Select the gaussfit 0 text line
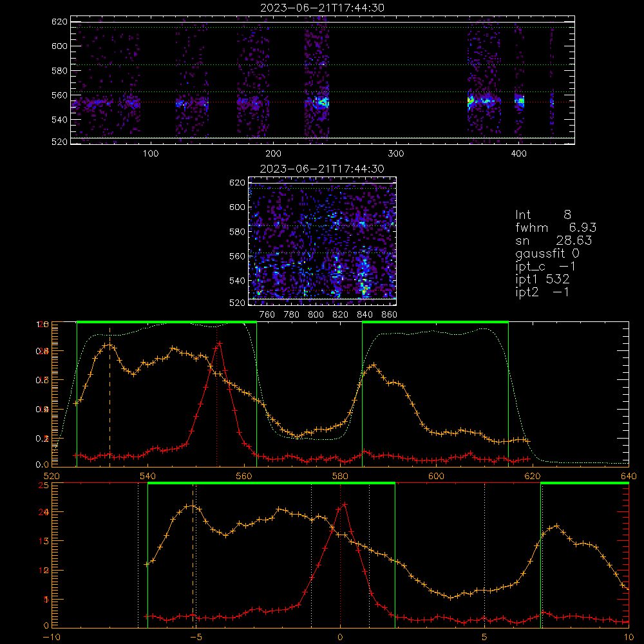Viewport: 644px width, 644px height. click(x=547, y=253)
